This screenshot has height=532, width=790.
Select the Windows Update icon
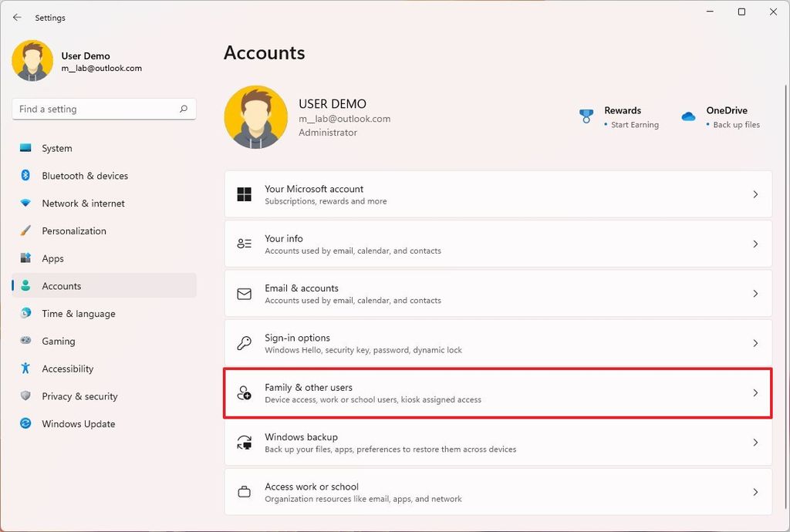tap(25, 423)
